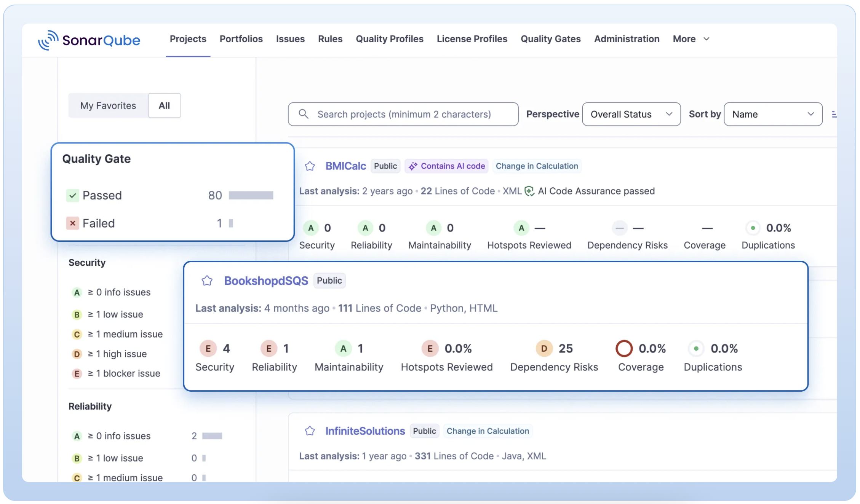Filter Security by D high issue
Image resolution: width=860 pixels, height=504 pixels.
[x=109, y=354]
